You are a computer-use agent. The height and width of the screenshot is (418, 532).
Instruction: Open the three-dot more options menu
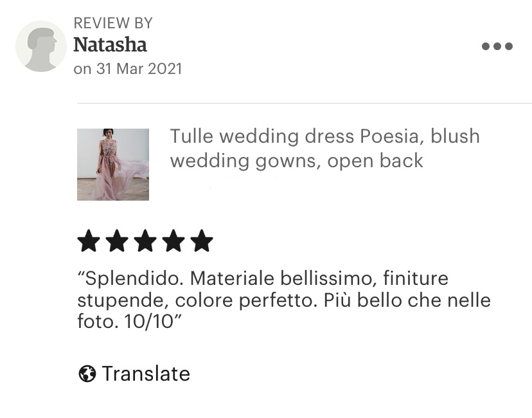tap(497, 46)
